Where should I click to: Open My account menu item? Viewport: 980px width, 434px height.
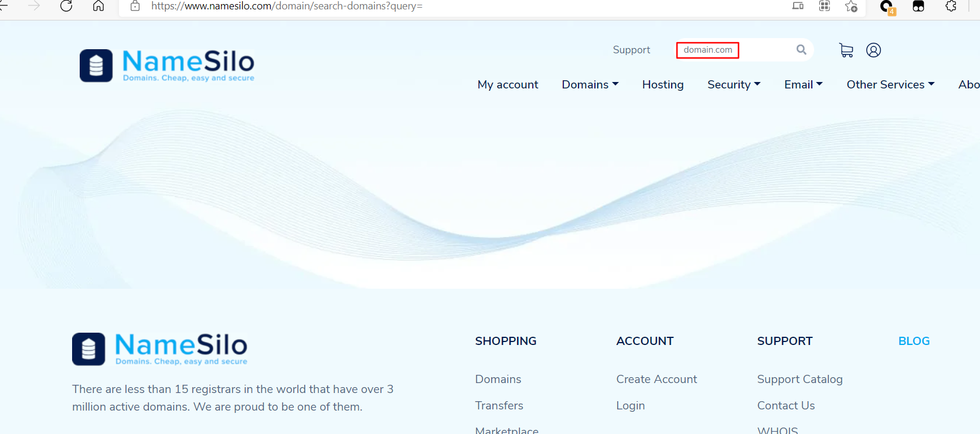pos(508,84)
